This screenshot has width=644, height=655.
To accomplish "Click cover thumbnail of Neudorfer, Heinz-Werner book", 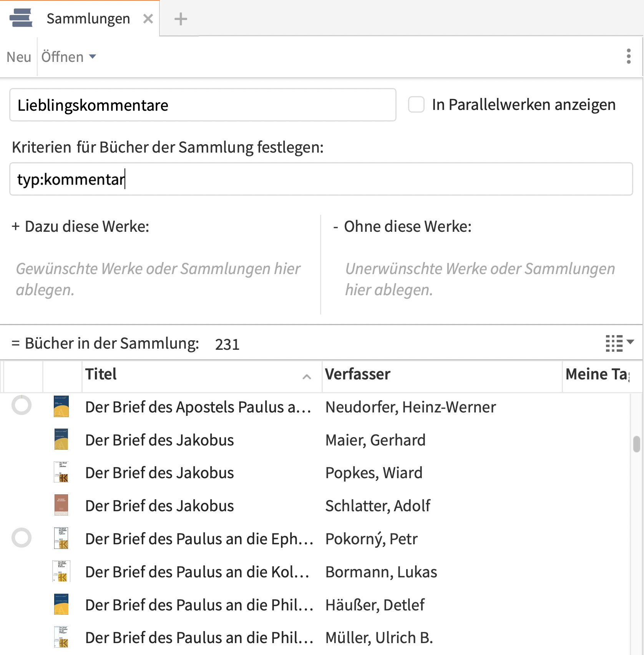I will pos(61,407).
